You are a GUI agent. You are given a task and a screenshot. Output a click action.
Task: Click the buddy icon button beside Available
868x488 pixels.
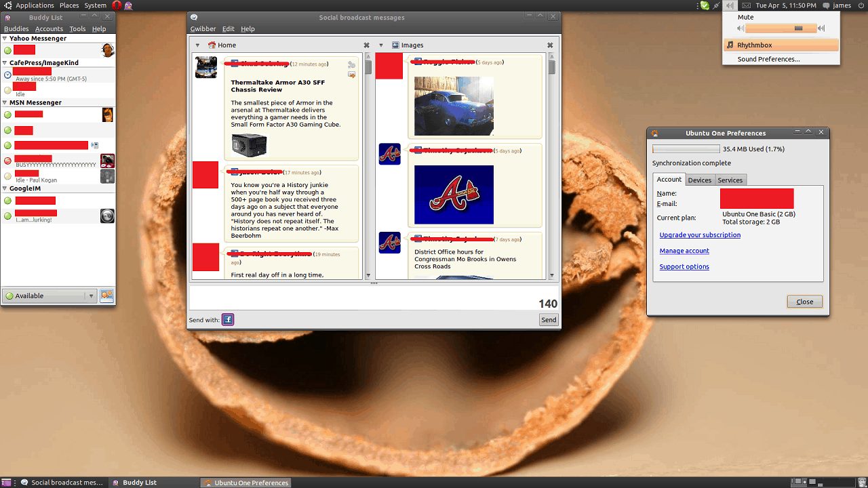(x=106, y=296)
